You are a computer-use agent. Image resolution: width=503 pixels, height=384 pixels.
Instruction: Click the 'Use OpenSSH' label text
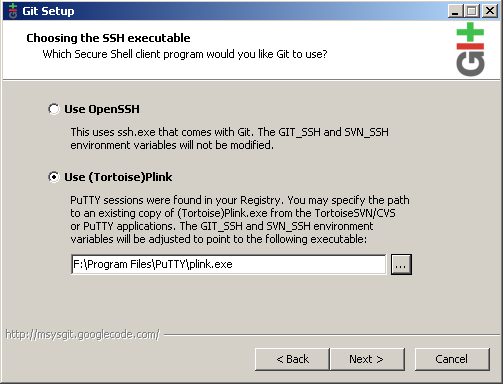pyautogui.click(x=102, y=109)
